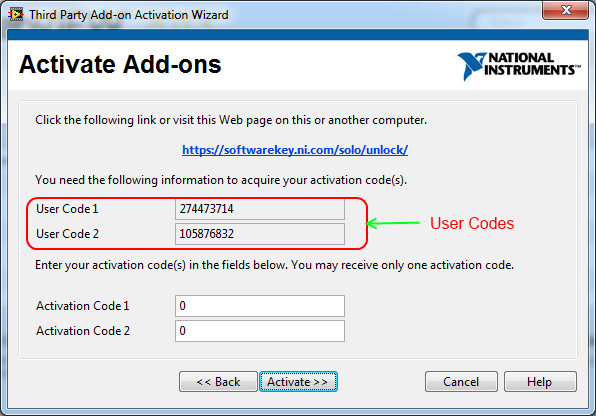Focus the Activation Code 1 field
596x416 pixels.
tap(260, 306)
